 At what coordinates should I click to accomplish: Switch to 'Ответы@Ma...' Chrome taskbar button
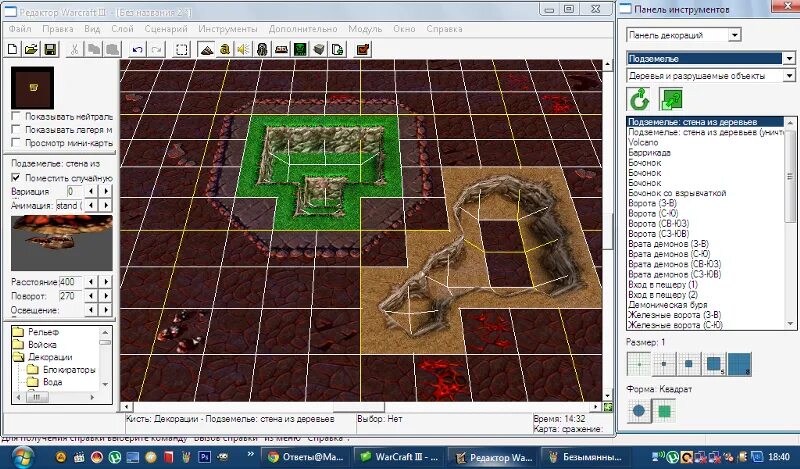[x=305, y=457]
